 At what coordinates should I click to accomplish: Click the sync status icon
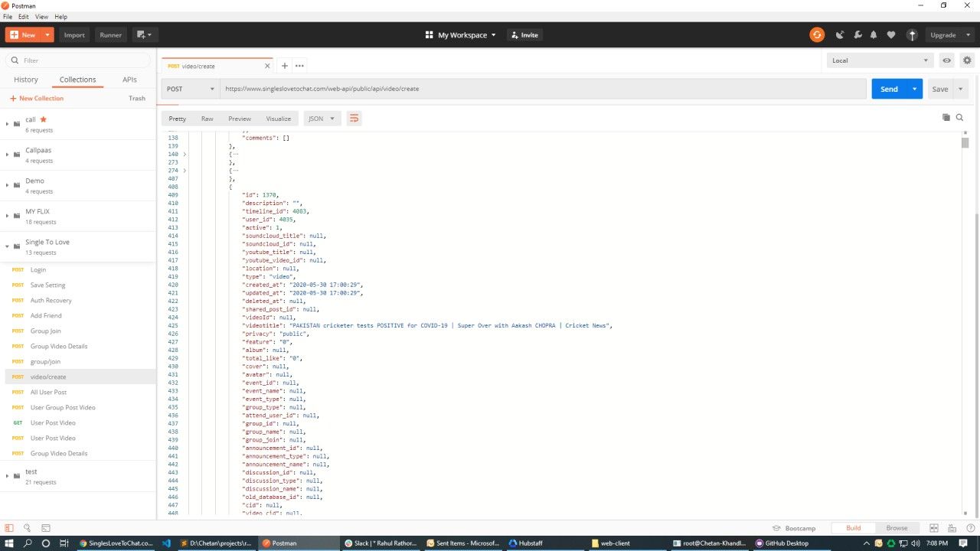click(817, 34)
